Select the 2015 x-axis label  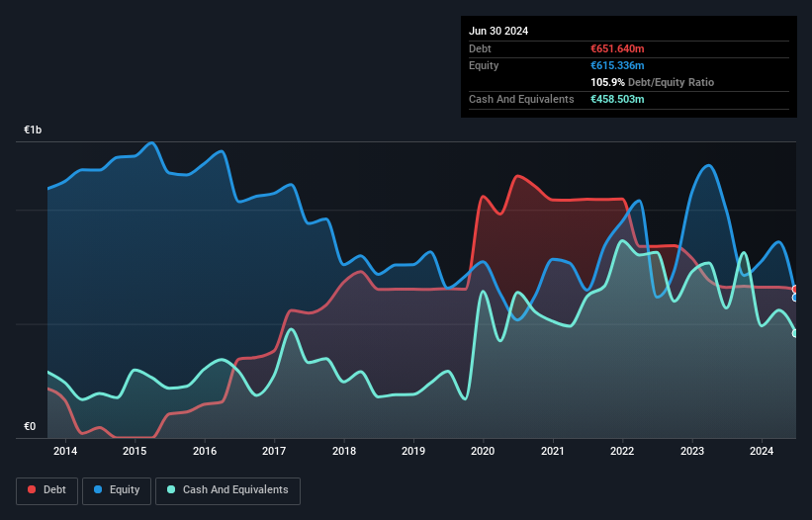click(x=135, y=451)
